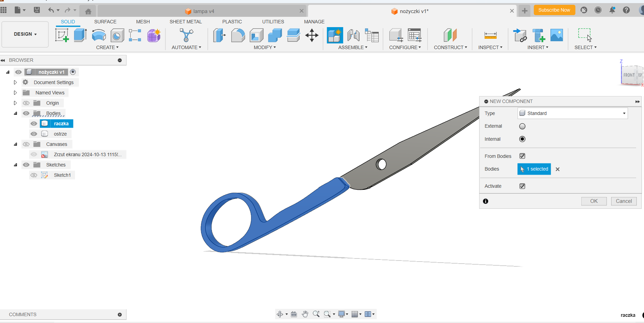The width and height of the screenshot is (644, 323).
Task: Open the Type Standard dropdown
Action: (x=573, y=113)
